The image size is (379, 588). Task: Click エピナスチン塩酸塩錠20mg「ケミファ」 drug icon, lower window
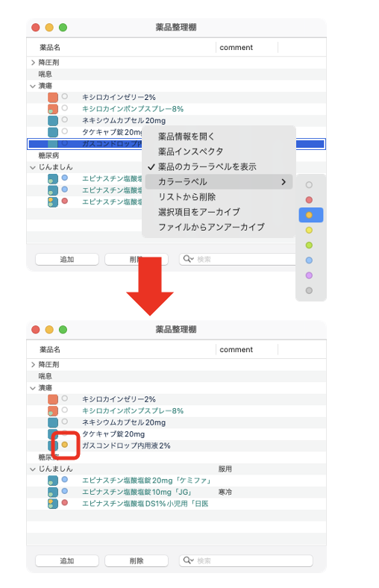53,481
